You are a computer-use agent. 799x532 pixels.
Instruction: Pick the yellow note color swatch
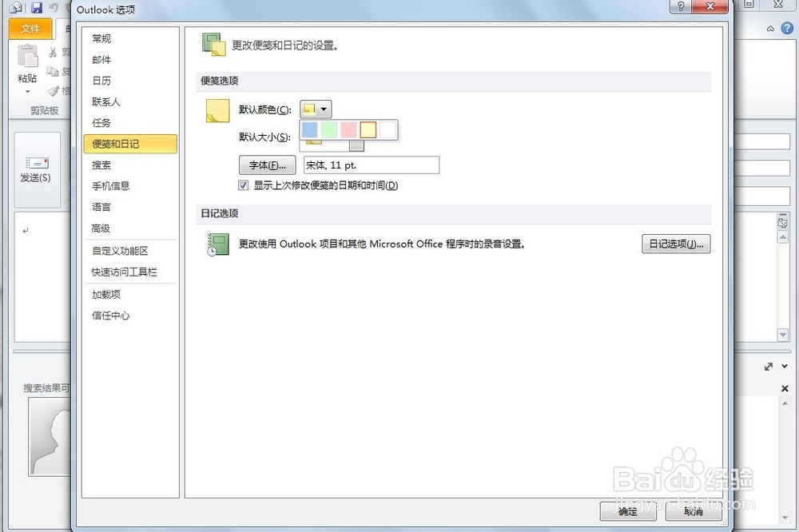tap(368, 129)
